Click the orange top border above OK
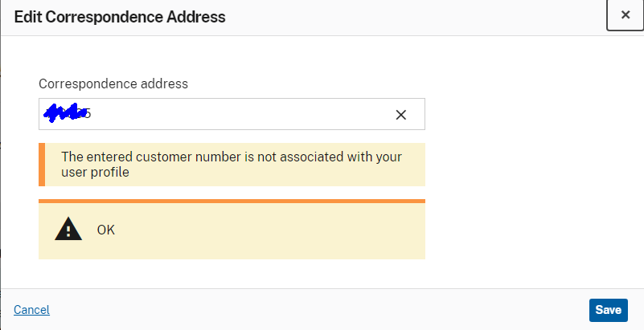 [232, 202]
